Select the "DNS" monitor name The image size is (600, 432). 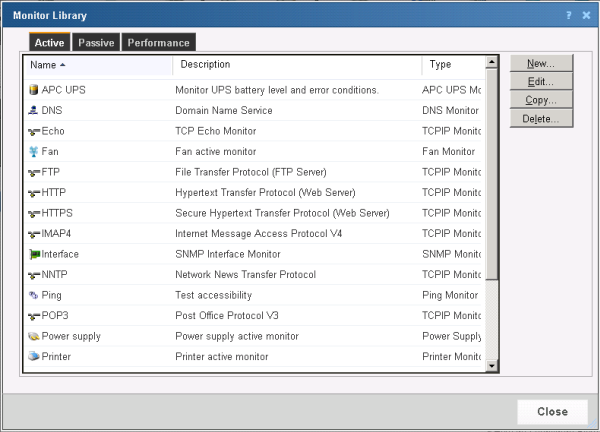click(x=52, y=110)
